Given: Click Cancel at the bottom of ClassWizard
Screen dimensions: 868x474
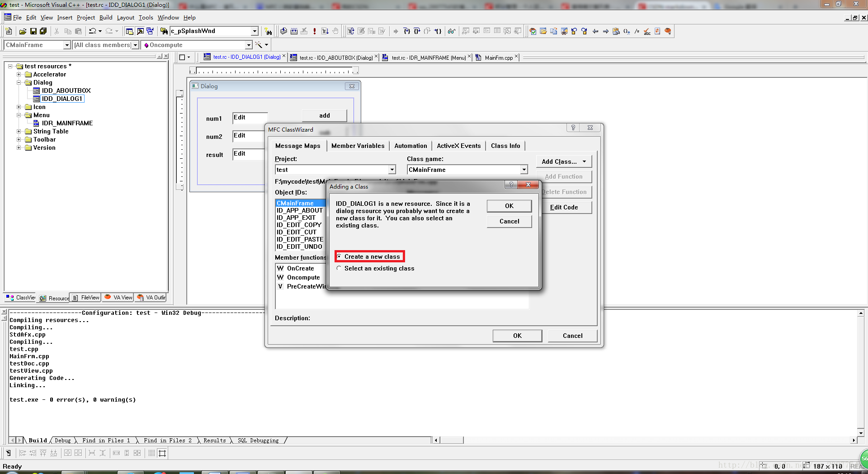Looking at the screenshot, I should pos(572,336).
